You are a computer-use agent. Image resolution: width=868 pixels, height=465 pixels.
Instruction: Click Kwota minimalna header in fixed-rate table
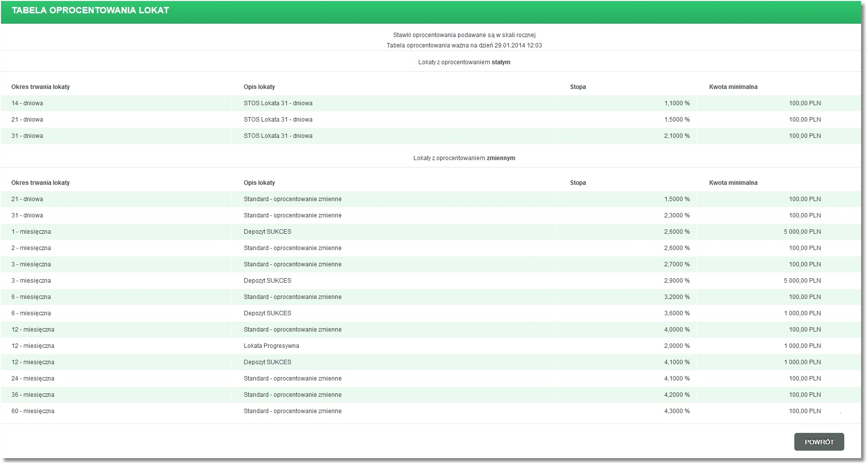(733, 87)
